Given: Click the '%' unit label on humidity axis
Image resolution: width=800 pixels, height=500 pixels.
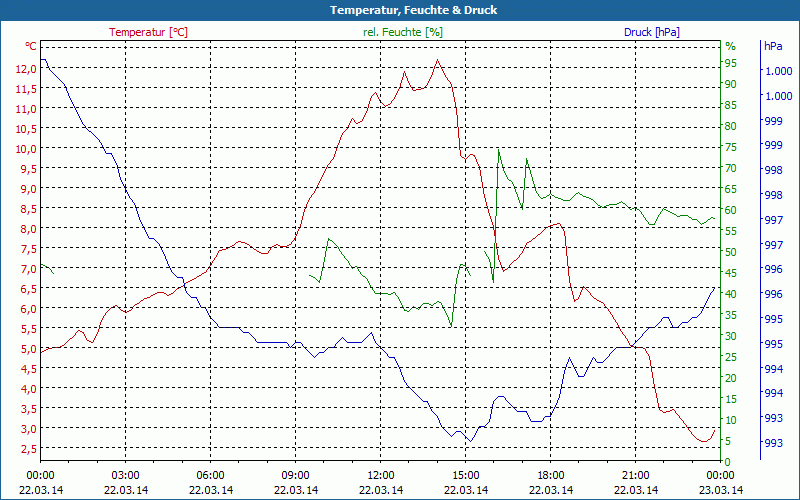Looking at the screenshot, I should point(731,46).
